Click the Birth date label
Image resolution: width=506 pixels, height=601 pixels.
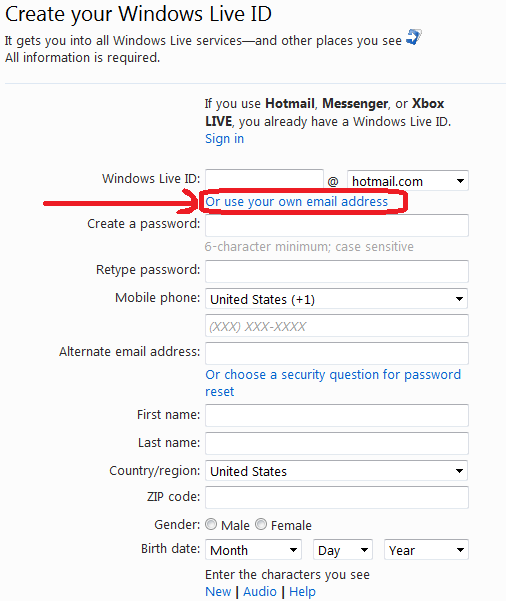coord(170,549)
